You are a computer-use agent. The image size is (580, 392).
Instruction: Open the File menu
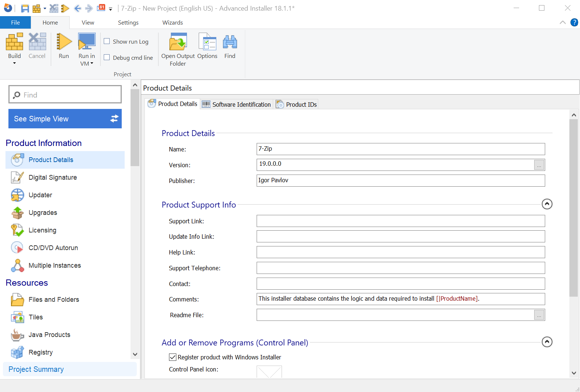pyautogui.click(x=15, y=22)
